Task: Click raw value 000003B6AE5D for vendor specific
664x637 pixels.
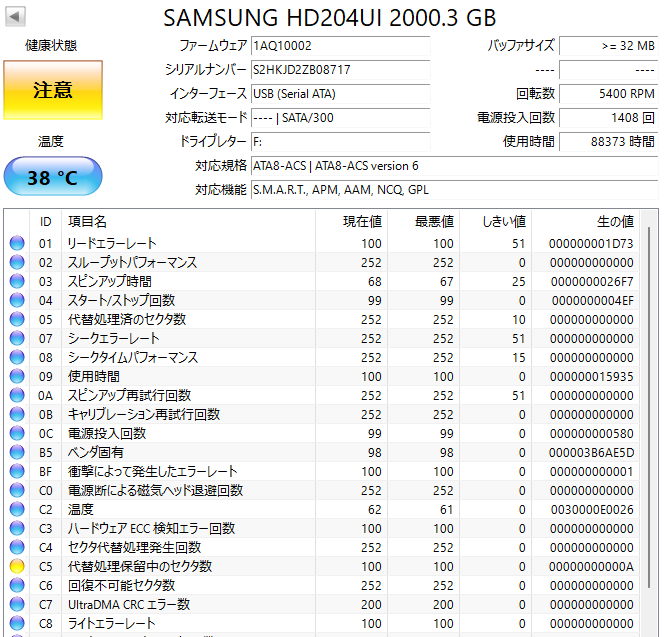Action: pos(592,453)
